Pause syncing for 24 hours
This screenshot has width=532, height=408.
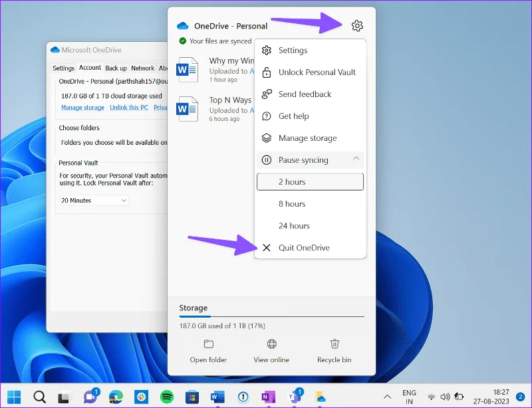coord(310,226)
